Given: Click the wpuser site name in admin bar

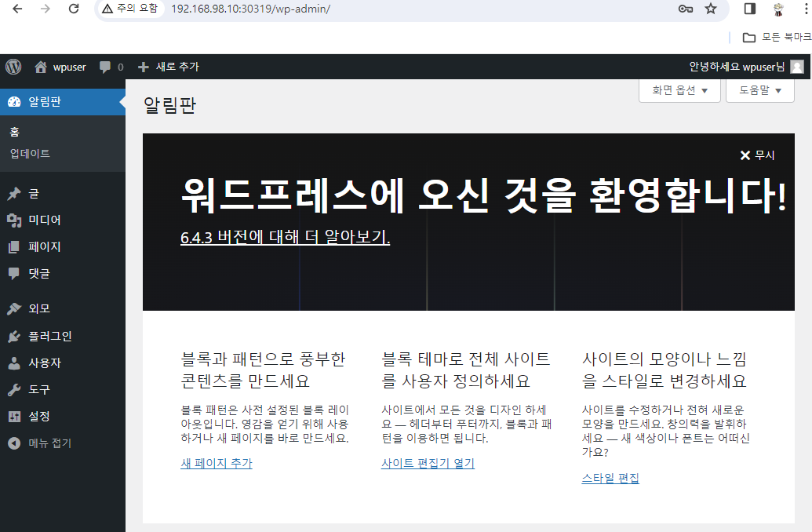Looking at the screenshot, I should pos(69,67).
